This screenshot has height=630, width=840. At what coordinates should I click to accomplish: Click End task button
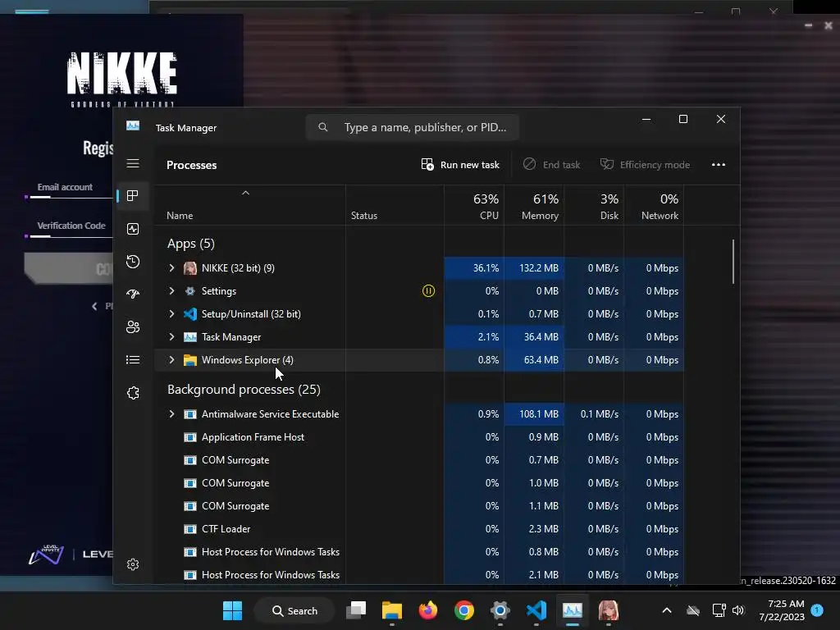tap(552, 164)
